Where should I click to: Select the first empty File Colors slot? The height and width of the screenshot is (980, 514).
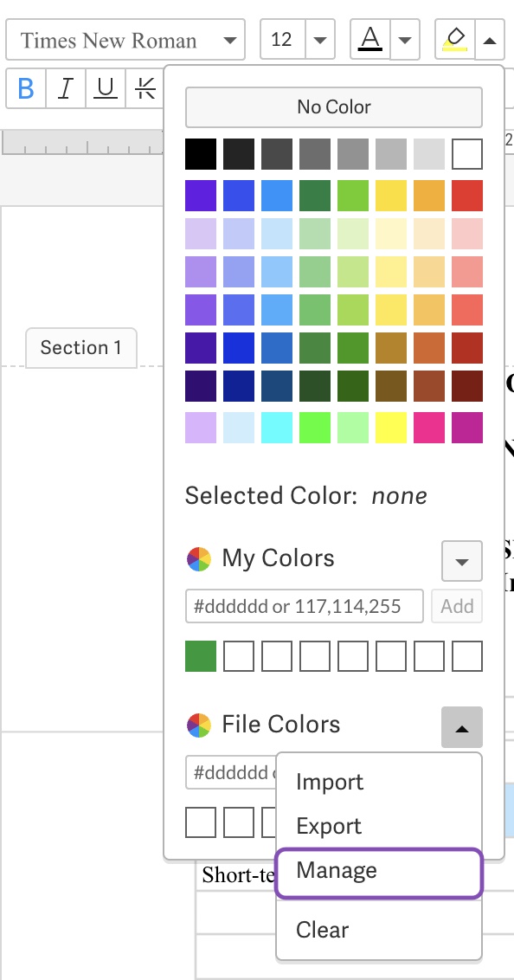click(x=201, y=822)
